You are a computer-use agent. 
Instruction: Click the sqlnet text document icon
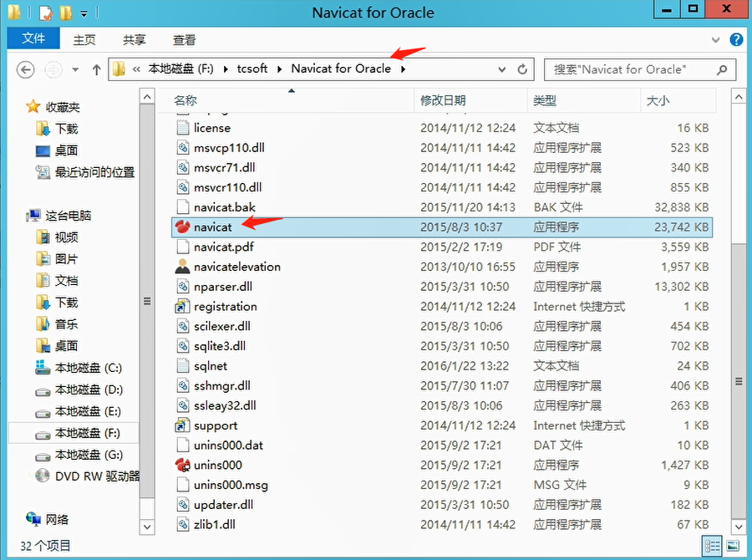183,366
